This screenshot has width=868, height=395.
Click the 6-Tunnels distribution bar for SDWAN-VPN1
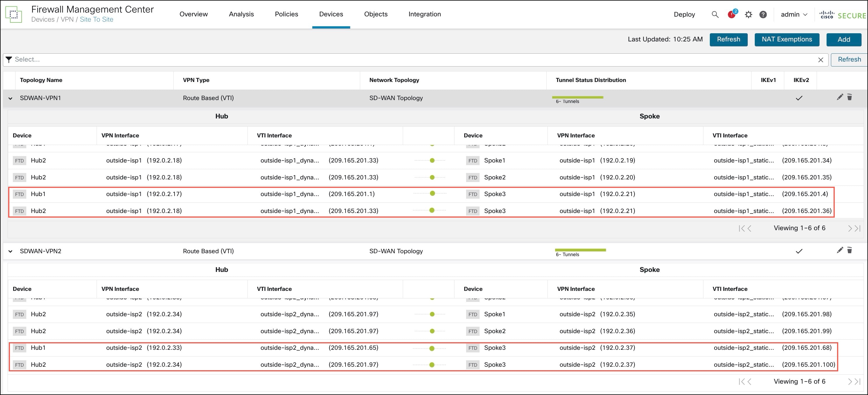tap(578, 98)
